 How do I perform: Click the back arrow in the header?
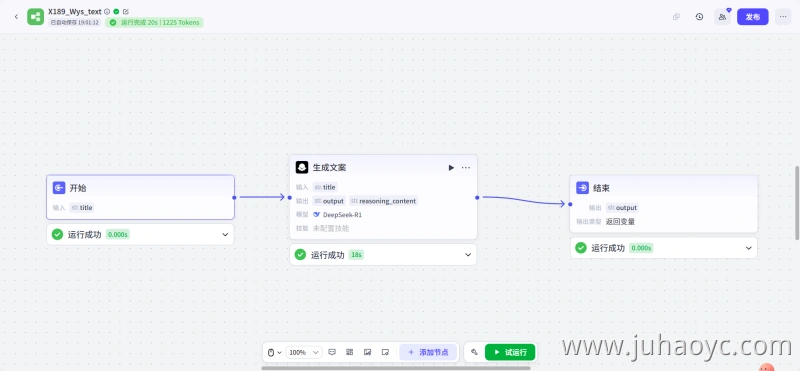tap(16, 17)
